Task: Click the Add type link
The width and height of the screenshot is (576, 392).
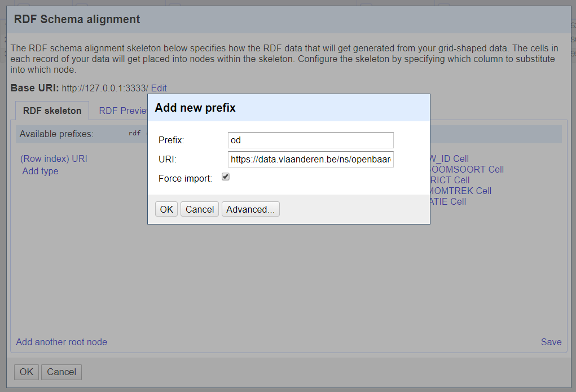Action: tap(40, 171)
